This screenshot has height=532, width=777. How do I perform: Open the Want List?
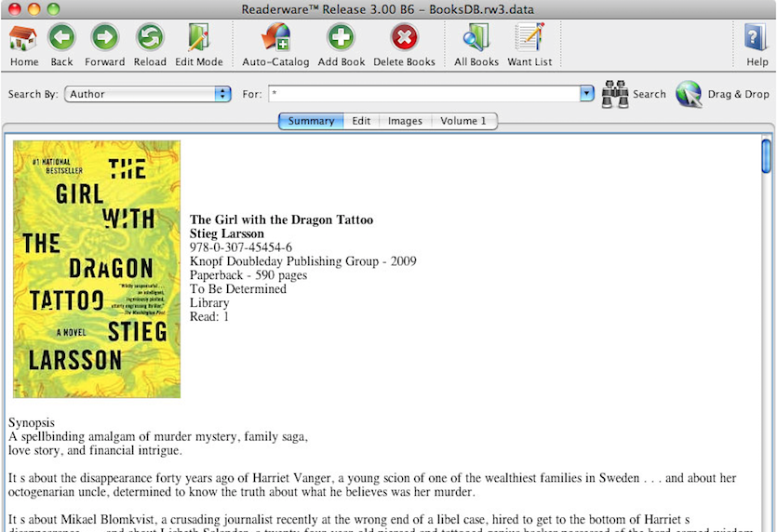529,45
